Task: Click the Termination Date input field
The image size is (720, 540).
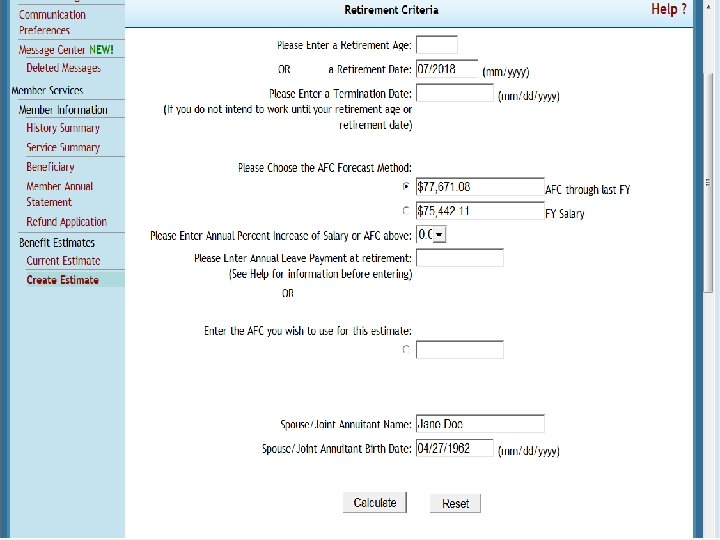Action: coord(455,93)
